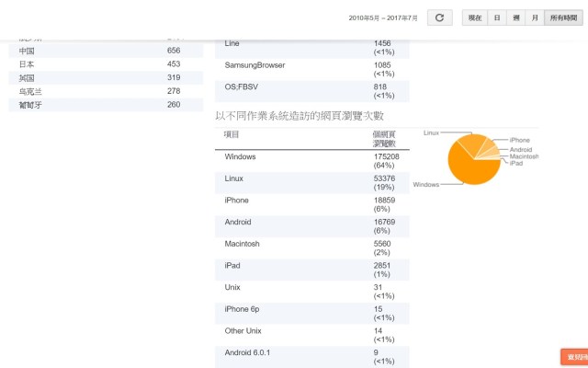588x368 pixels.
Task: Switch to the 日 (day) view
Action: (x=497, y=17)
